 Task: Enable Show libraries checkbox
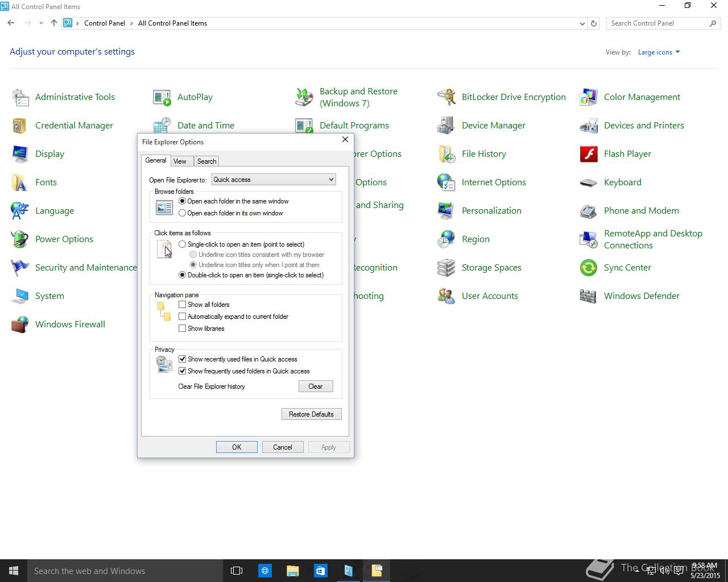(182, 329)
